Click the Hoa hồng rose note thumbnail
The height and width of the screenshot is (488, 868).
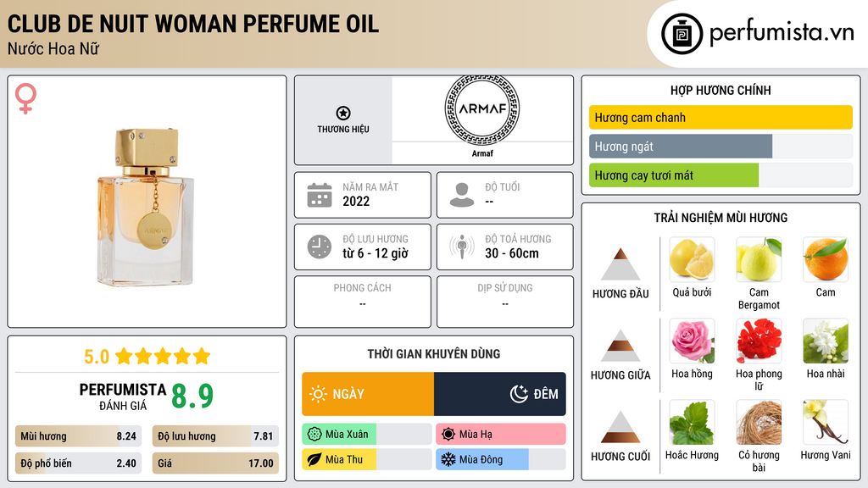[x=692, y=341]
